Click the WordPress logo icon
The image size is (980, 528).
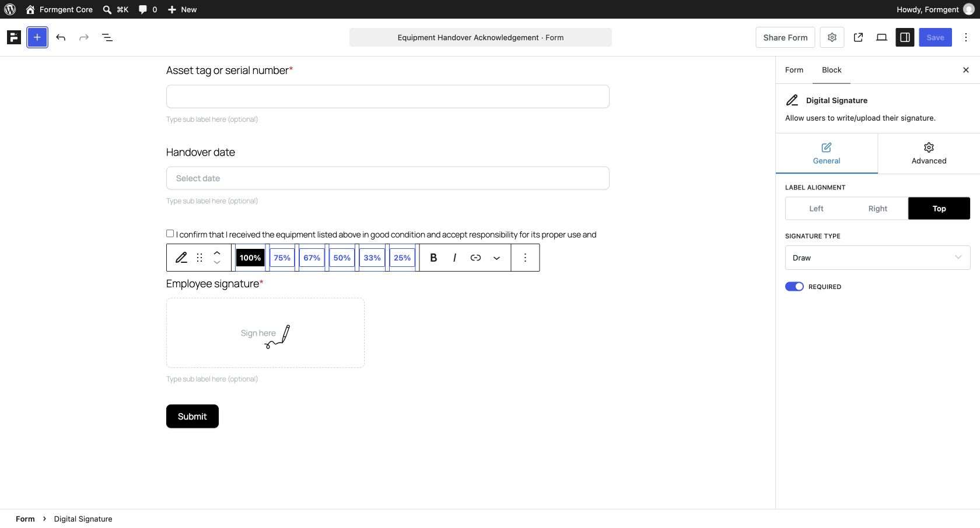click(x=10, y=9)
